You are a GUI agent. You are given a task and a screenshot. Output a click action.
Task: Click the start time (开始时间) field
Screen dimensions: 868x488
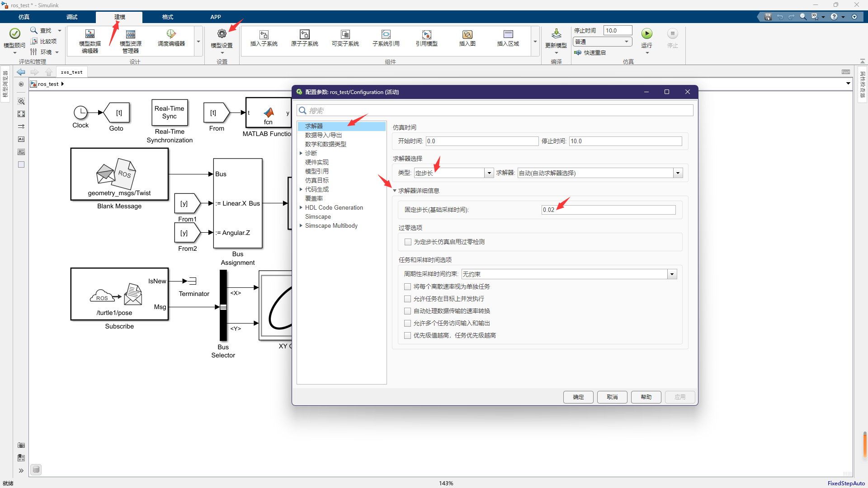tap(482, 141)
